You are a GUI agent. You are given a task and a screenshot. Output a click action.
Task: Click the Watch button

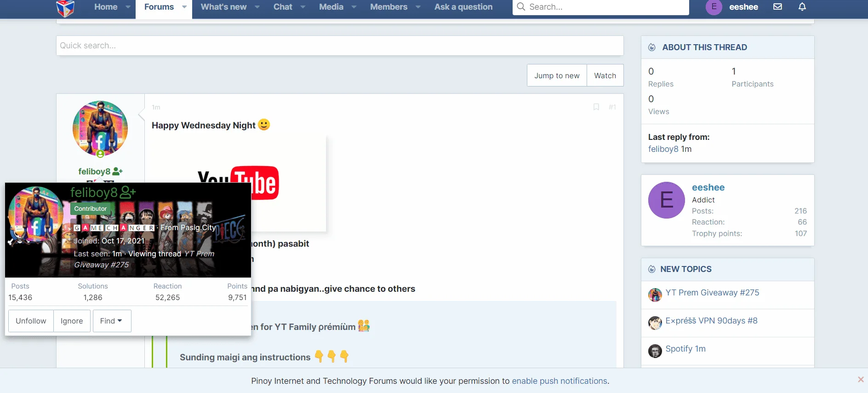[605, 75]
